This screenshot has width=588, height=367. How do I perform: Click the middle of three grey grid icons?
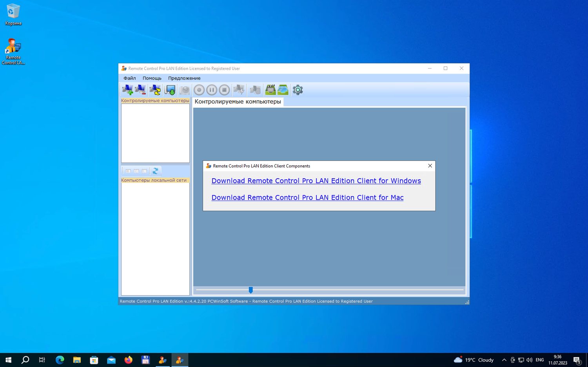(136, 171)
